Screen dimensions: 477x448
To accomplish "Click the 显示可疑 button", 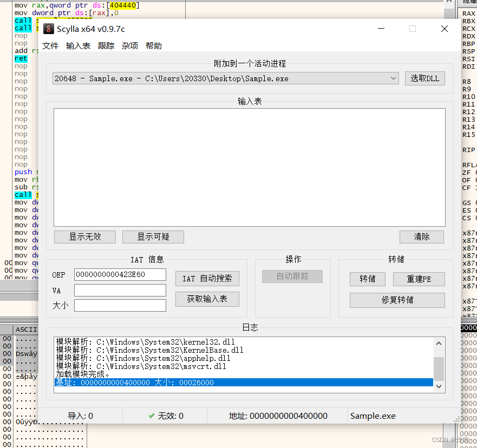I will pos(153,237).
